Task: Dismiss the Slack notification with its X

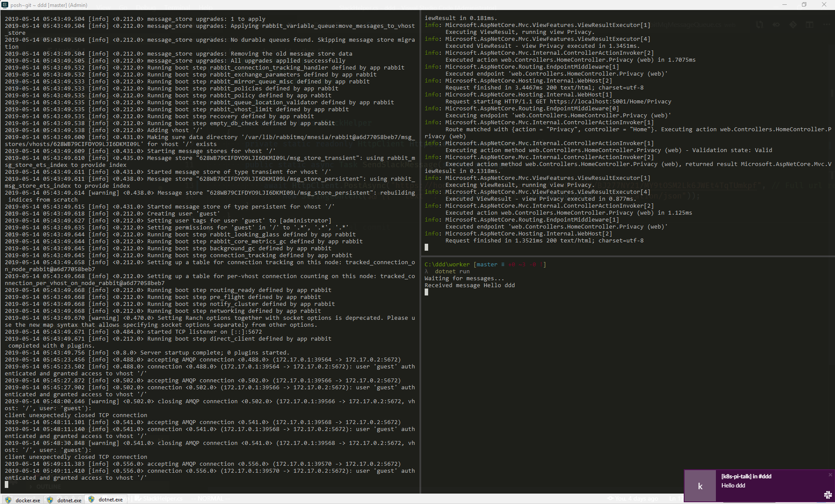Action: (x=830, y=475)
